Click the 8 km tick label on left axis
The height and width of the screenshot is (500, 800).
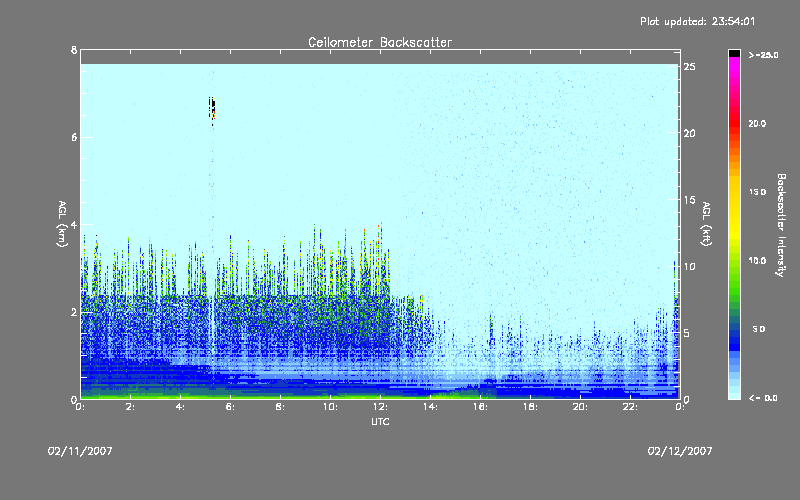(74, 50)
